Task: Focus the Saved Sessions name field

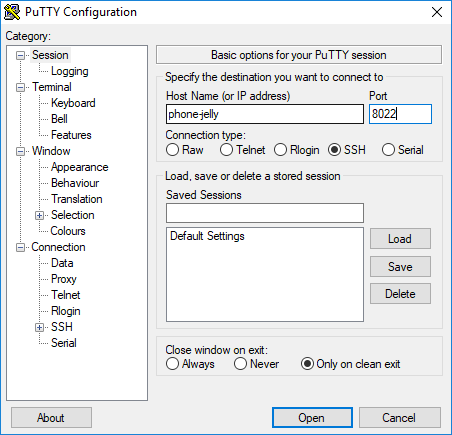Action: pyautogui.click(x=265, y=213)
